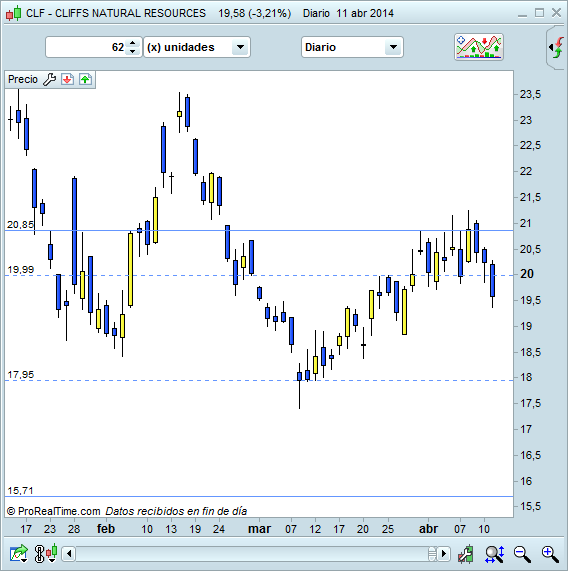Click the scrollbar right arrow button

(x=443, y=554)
